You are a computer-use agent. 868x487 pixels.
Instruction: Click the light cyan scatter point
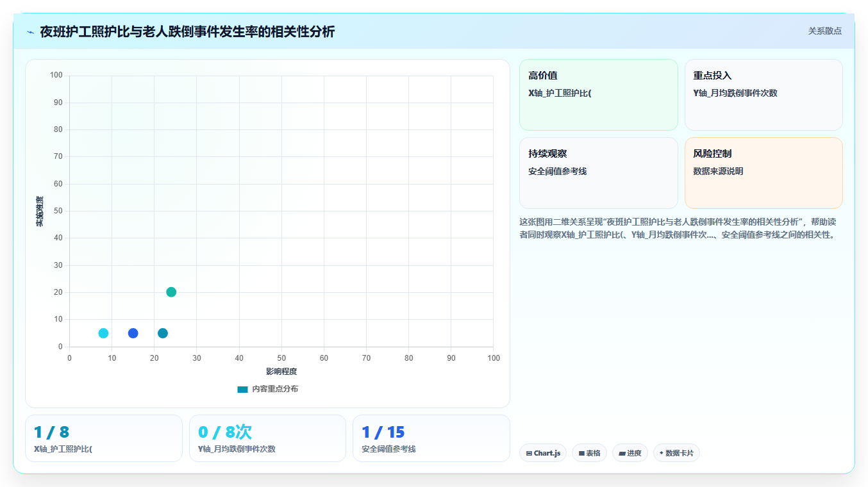coord(103,333)
